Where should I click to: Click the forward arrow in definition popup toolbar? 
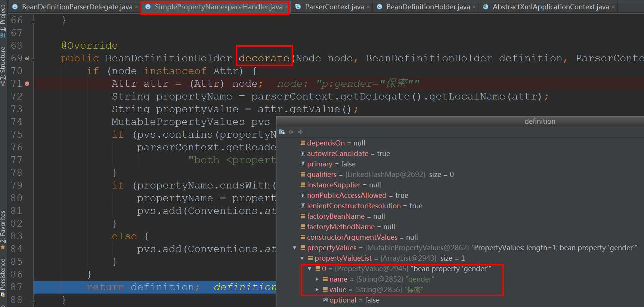click(300, 132)
